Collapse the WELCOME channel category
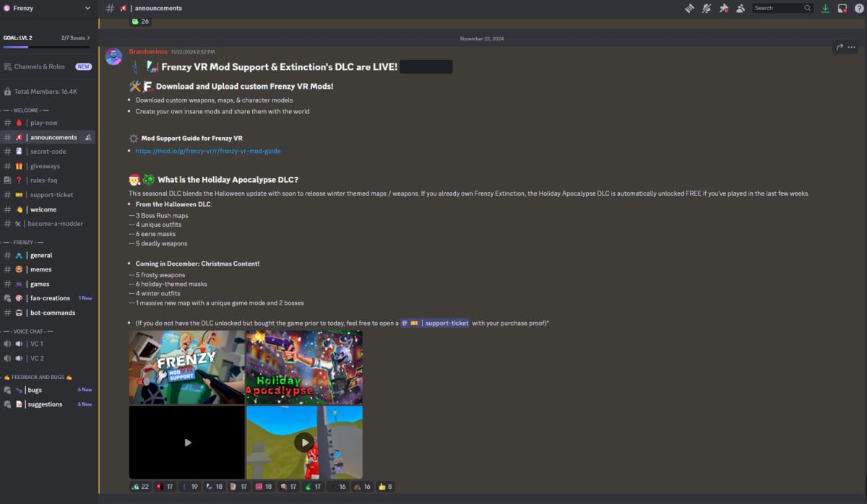 click(25, 110)
